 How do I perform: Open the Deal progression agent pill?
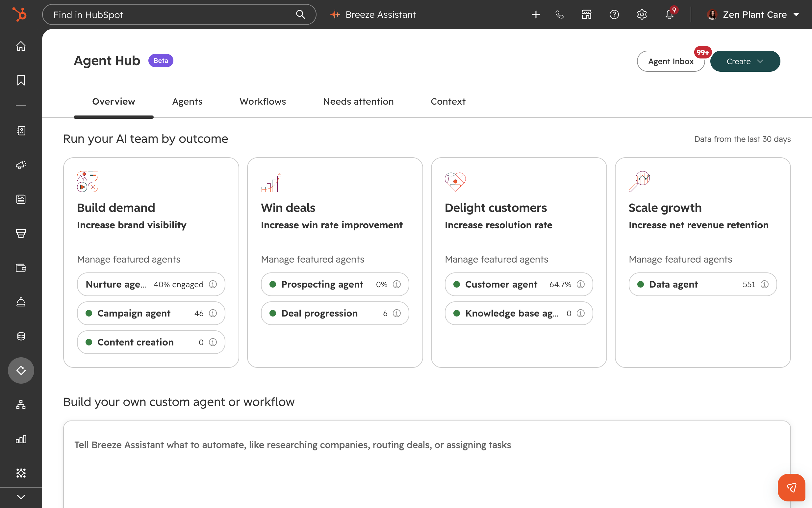(335, 313)
